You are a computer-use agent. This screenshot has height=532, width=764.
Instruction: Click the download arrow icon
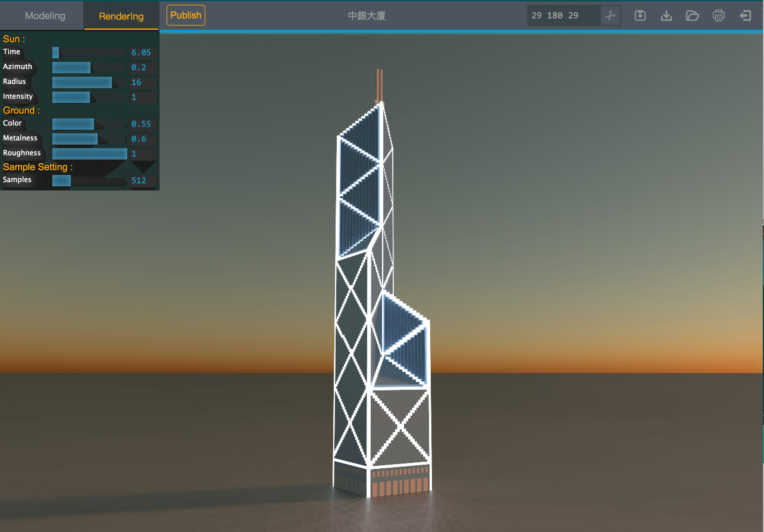666,15
